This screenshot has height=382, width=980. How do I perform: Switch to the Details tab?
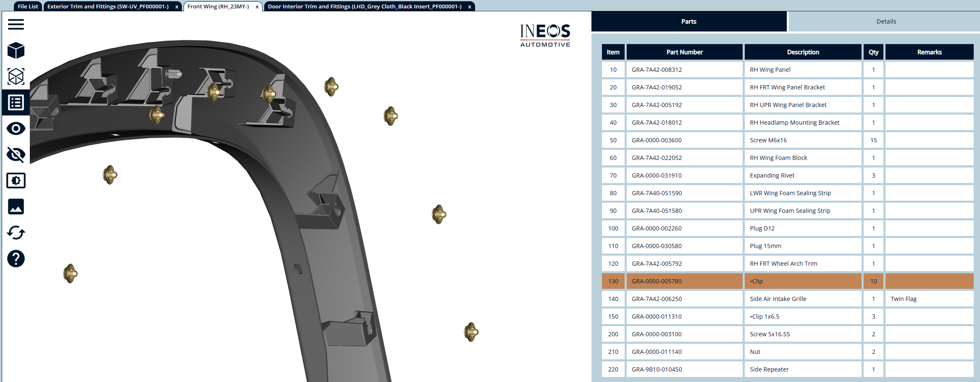(x=886, y=21)
